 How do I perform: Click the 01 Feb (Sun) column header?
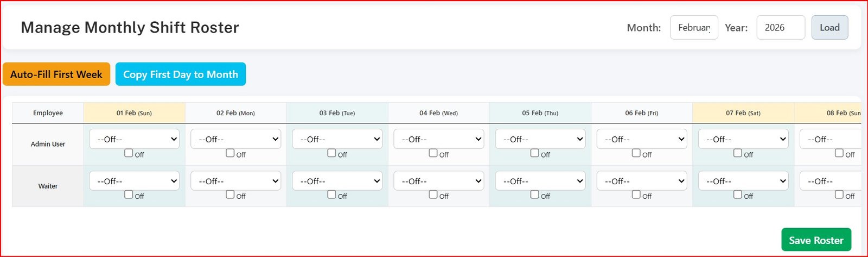(x=134, y=113)
